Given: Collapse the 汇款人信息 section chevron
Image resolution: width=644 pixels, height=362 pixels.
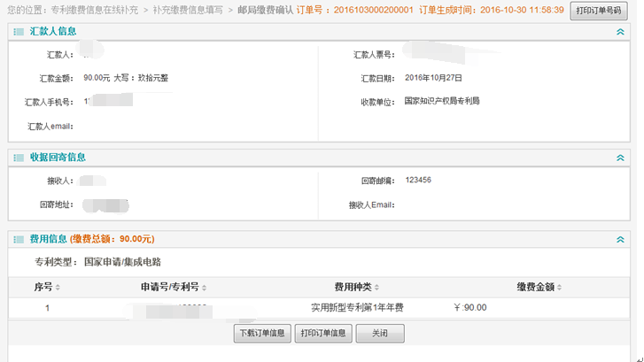Looking at the screenshot, I should [620, 32].
